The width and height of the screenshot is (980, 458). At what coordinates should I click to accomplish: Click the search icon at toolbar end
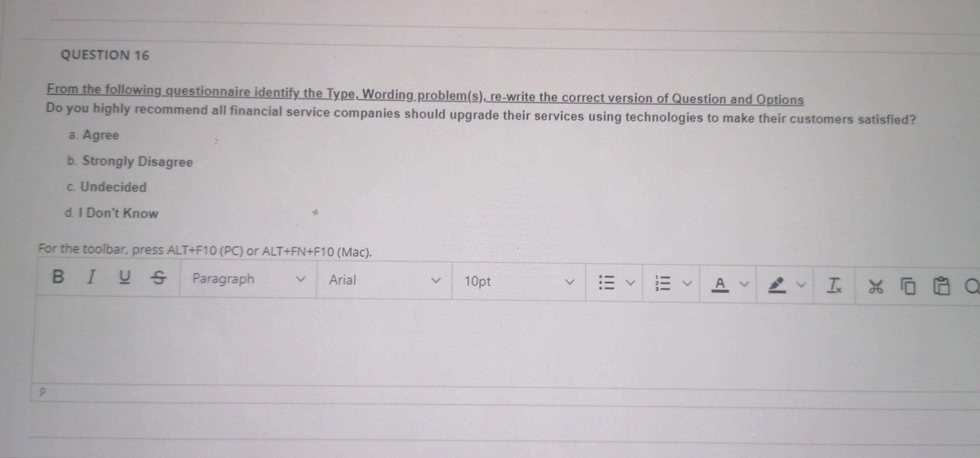tap(972, 288)
